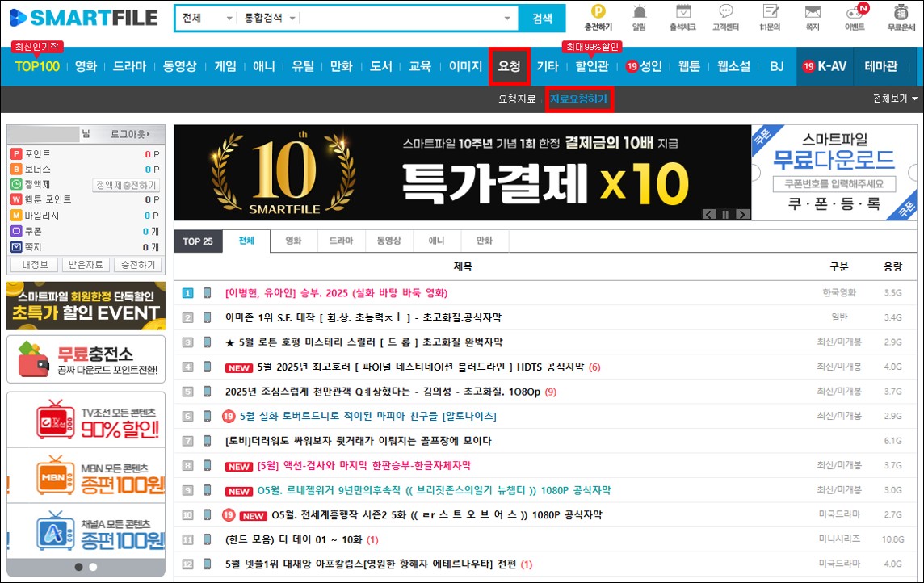Click the 받은자료 button

pos(86,265)
